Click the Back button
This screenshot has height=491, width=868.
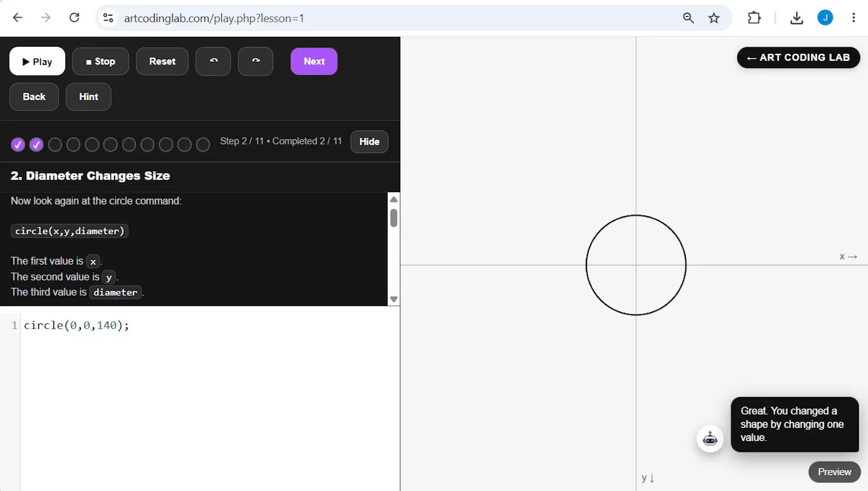coord(34,97)
